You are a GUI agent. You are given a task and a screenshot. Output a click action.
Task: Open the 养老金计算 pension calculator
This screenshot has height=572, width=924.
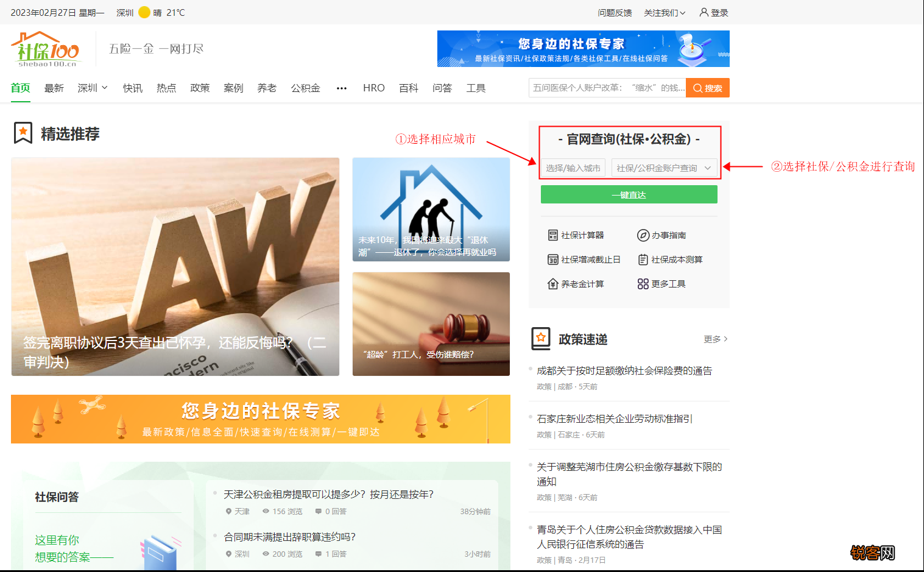(x=576, y=283)
